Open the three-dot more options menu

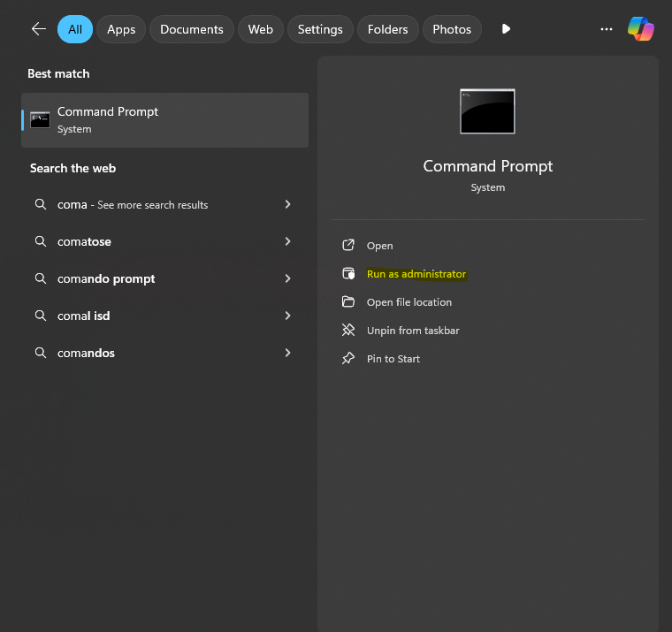click(x=606, y=29)
